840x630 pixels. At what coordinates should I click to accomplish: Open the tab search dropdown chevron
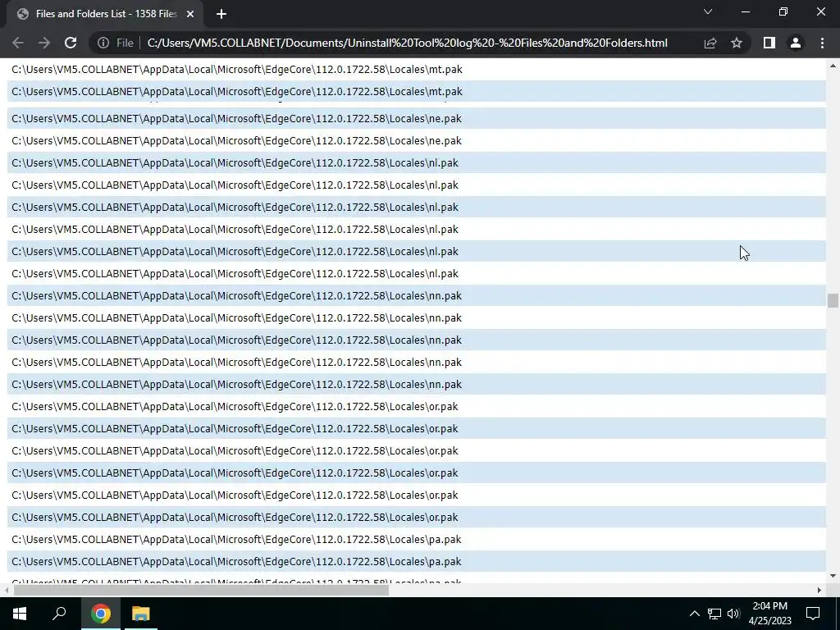pos(708,11)
